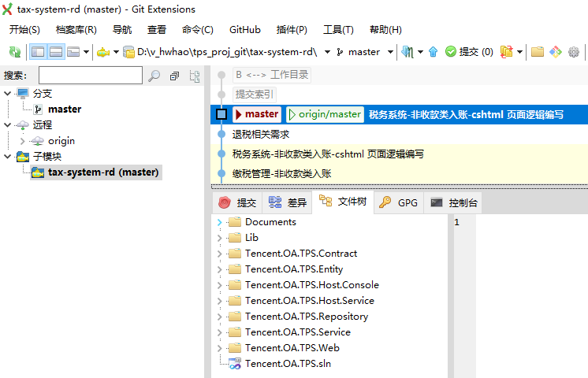Collapse the 分支 branches node

[8, 93]
